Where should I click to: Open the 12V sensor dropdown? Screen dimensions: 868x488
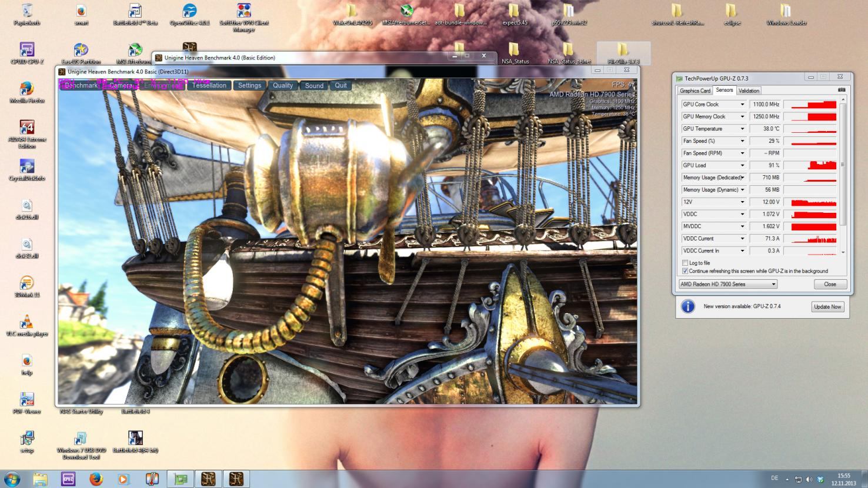point(742,202)
